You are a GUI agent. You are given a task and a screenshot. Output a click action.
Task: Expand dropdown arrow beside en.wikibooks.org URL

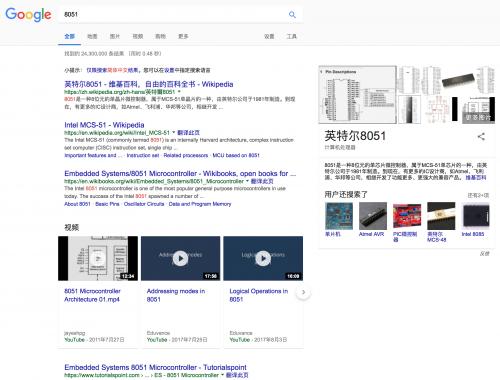(247, 181)
